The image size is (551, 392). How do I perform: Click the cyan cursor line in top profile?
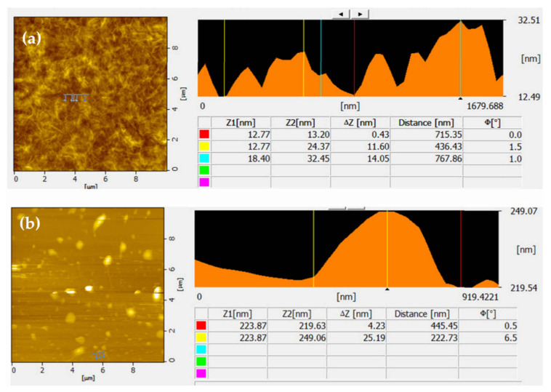pyautogui.click(x=321, y=58)
